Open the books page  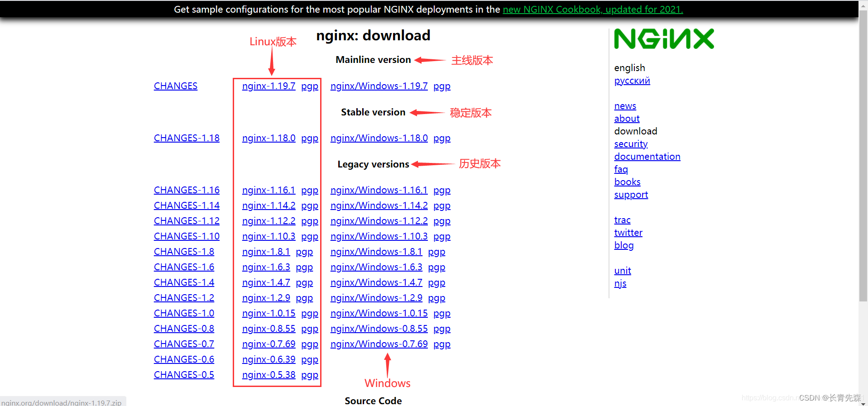pyautogui.click(x=627, y=182)
